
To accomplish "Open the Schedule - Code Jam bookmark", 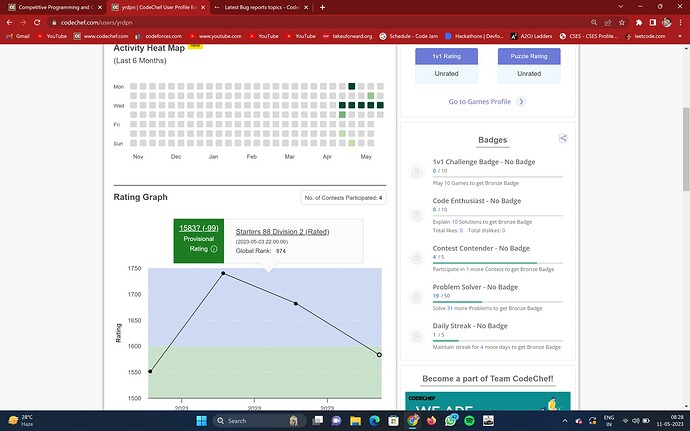I will click(x=408, y=36).
